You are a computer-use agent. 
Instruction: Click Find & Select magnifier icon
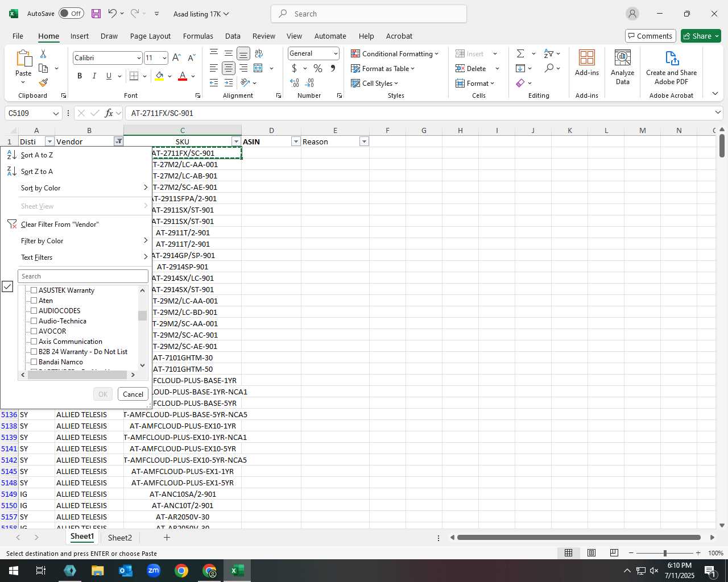point(548,68)
